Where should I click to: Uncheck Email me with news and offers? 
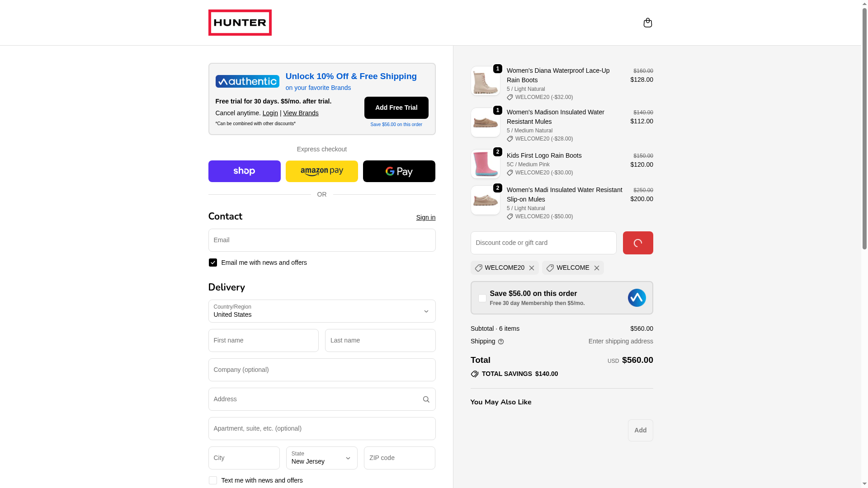point(213,263)
